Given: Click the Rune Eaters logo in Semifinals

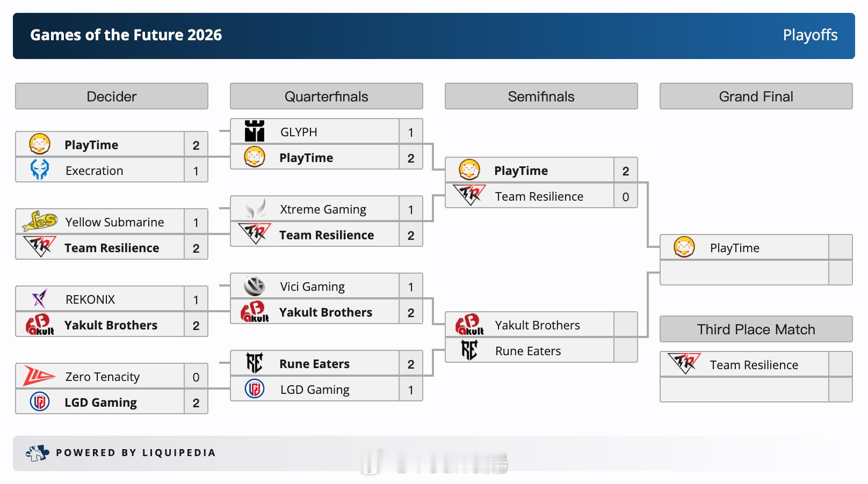Looking at the screenshot, I should [x=469, y=350].
